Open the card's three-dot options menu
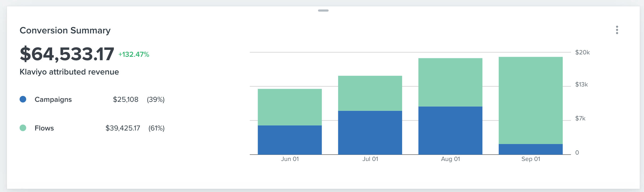This screenshot has height=192, width=644. (617, 30)
